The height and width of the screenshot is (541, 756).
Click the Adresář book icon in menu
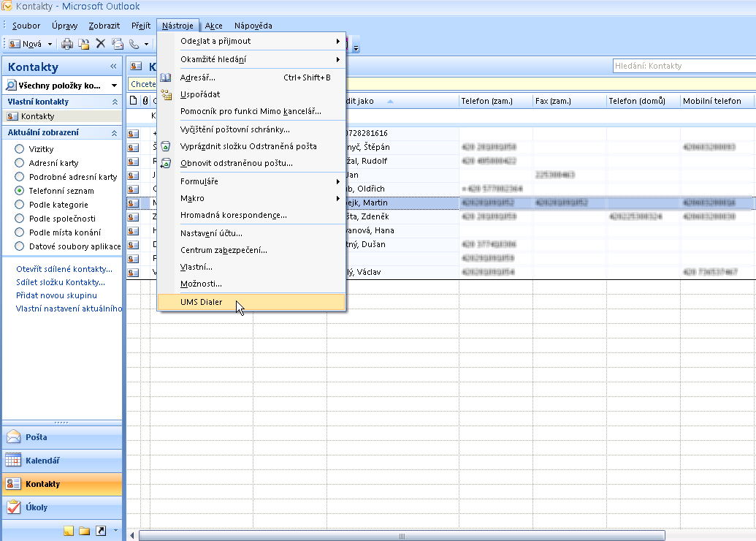pos(166,77)
